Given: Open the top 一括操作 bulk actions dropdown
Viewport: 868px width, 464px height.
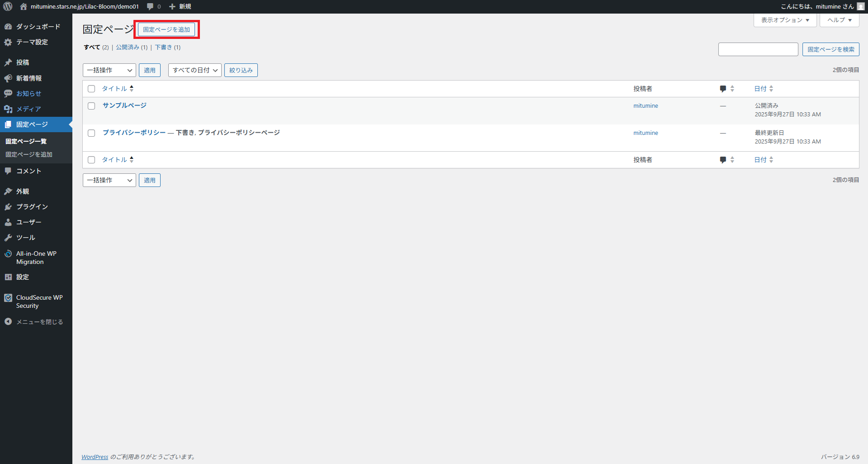Looking at the screenshot, I should (x=109, y=70).
